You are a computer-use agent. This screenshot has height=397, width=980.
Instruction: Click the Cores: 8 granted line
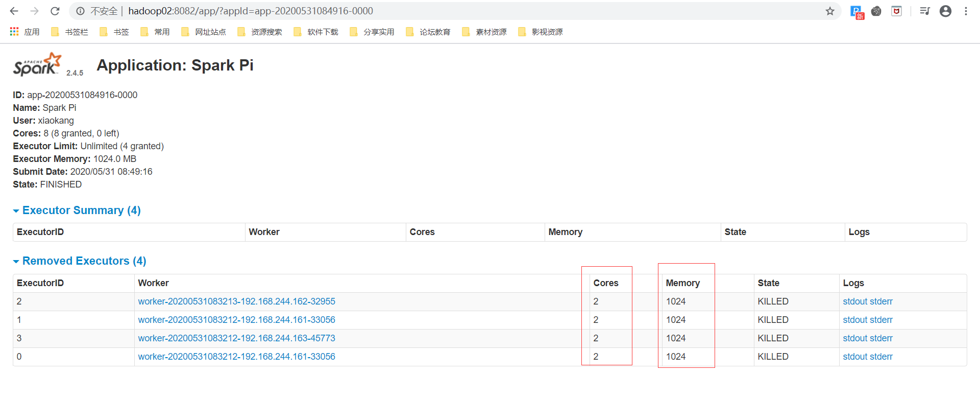click(66, 133)
